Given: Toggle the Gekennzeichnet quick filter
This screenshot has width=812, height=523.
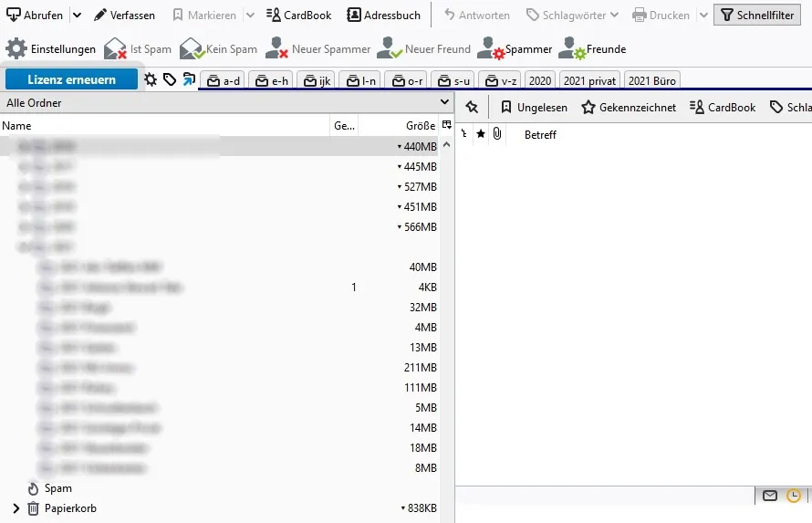Looking at the screenshot, I should click(x=629, y=107).
